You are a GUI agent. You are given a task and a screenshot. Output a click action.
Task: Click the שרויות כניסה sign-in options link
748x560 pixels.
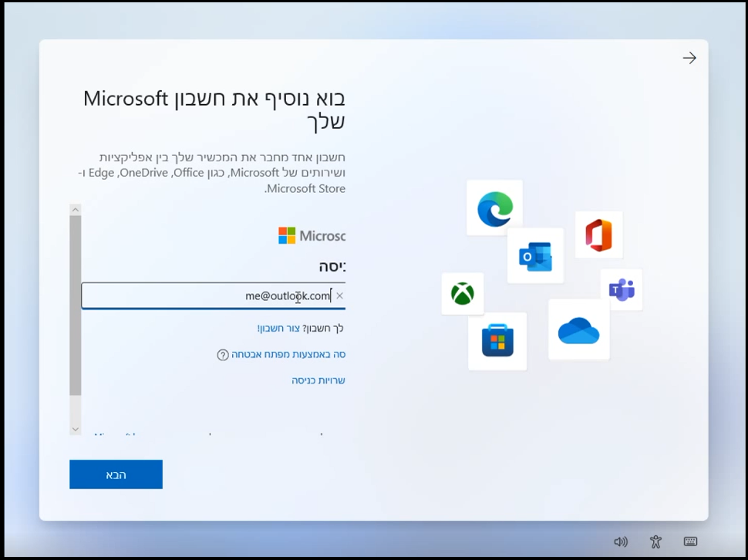(318, 380)
